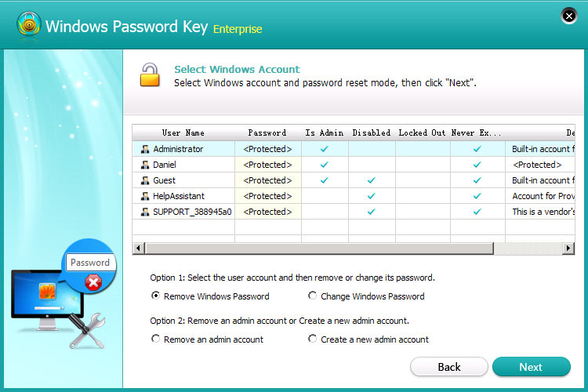Click the horizontal scrollbar left arrow
The width and height of the screenshot is (588, 392).
(138, 248)
